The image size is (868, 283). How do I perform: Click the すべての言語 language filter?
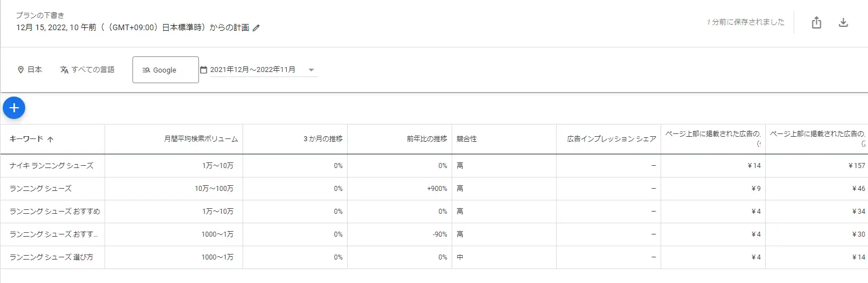coord(87,70)
